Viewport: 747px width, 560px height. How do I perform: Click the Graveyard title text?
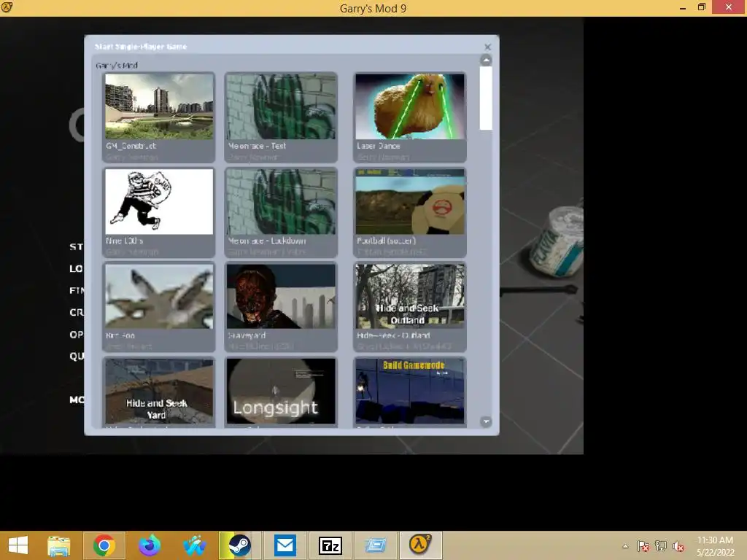(x=247, y=335)
